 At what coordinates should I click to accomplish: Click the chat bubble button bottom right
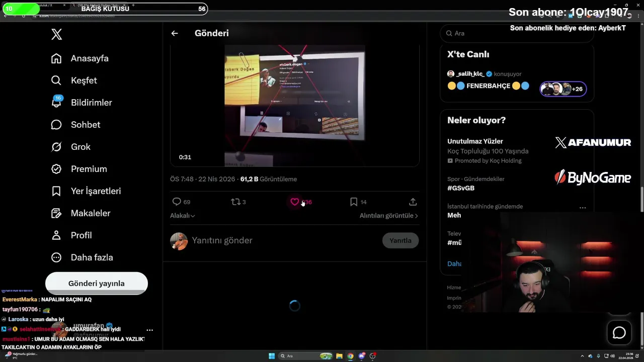(x=619, y=333)
